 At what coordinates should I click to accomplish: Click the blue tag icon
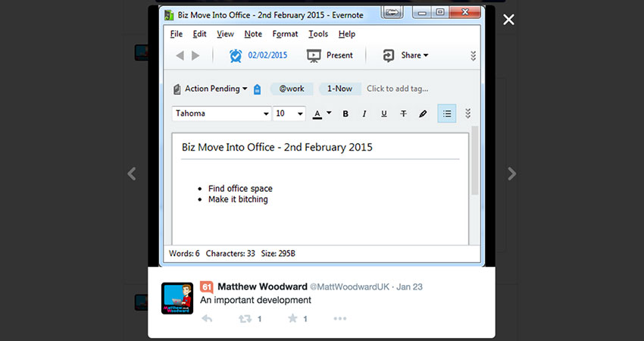[257, 89]
